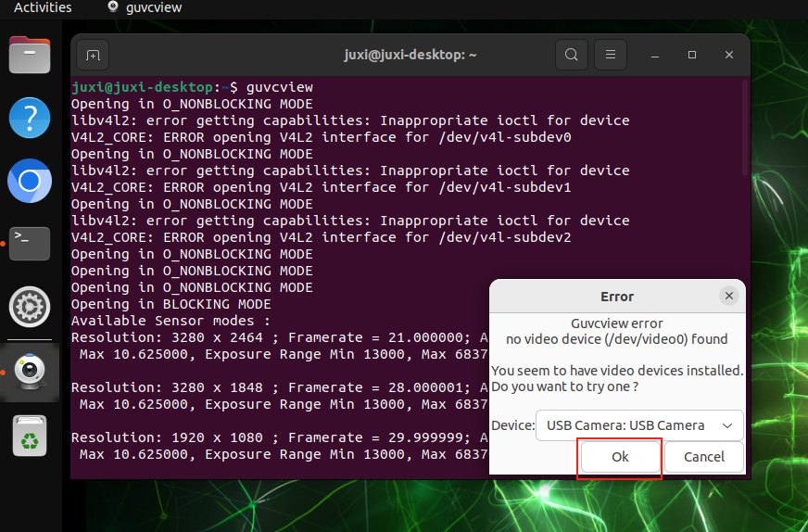
Task: Expand the Device dropdown
Action: tap(639, 425)
